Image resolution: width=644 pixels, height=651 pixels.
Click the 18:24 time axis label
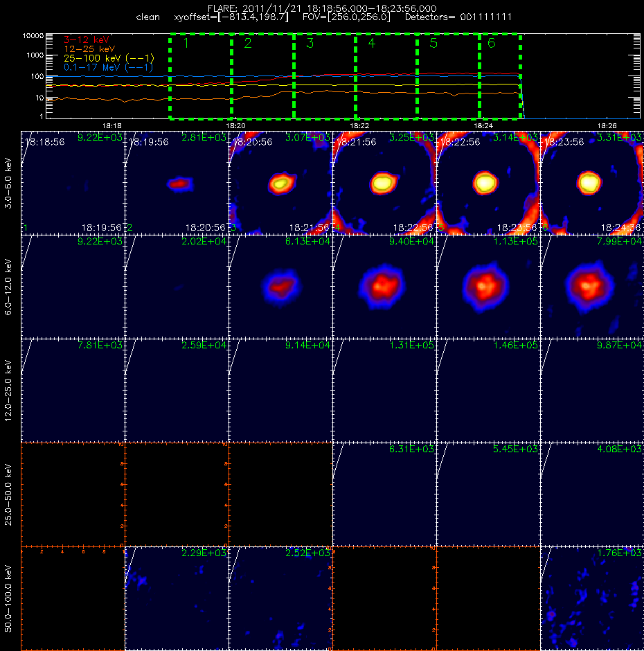483,125
